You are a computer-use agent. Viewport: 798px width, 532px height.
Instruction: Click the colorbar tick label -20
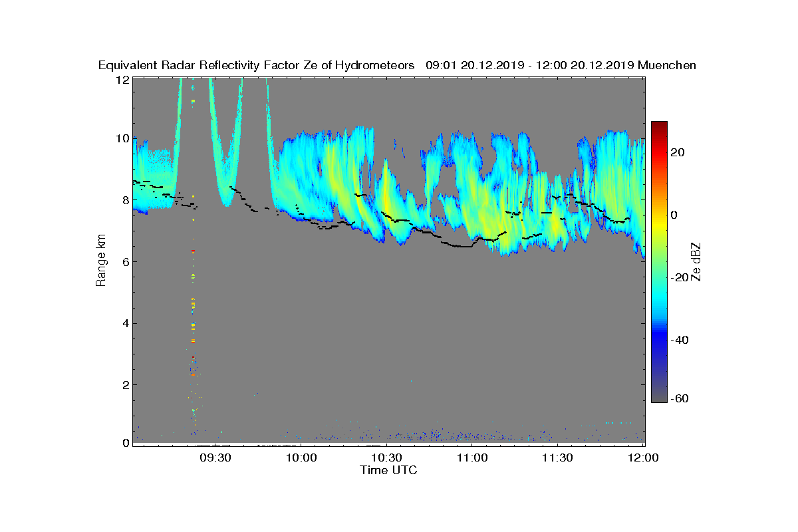(x=679, y=277)
